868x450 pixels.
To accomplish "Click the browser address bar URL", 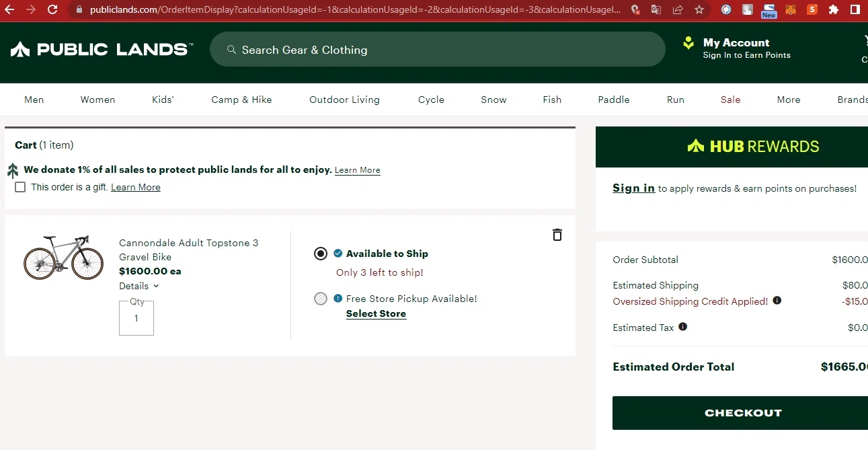I will (355, 10).
